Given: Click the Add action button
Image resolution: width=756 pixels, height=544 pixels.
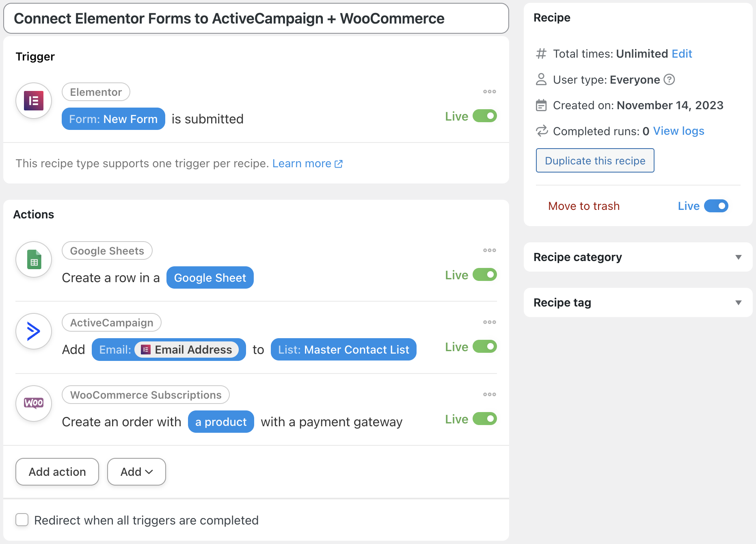Looking at the screenshot, I should pos(57,472).
